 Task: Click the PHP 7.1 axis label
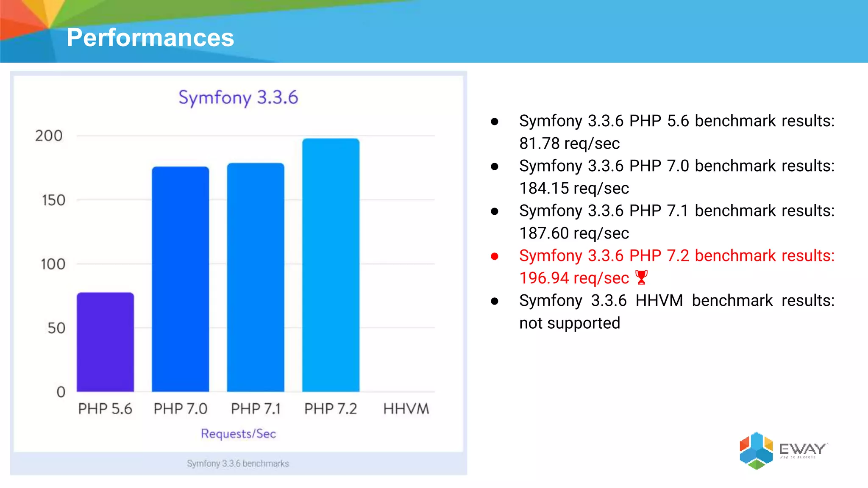(x=256, y=409)
